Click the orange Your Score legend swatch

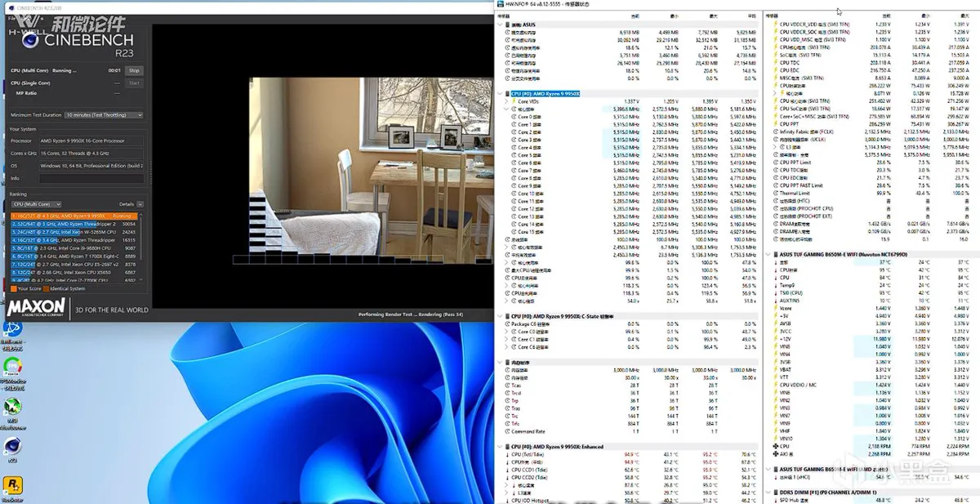click(x=13, y=288)
